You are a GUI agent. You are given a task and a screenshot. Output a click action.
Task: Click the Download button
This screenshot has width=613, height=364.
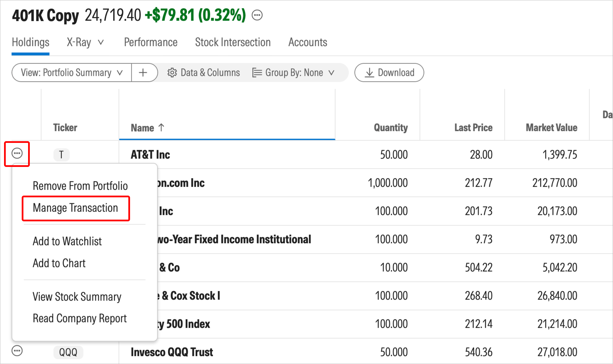tap(389, 73)
